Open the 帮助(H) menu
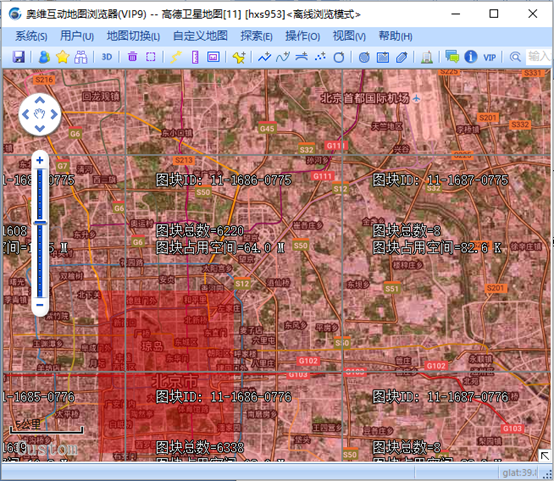This screenshot has height=481, width=554. (x=395, y=36)
